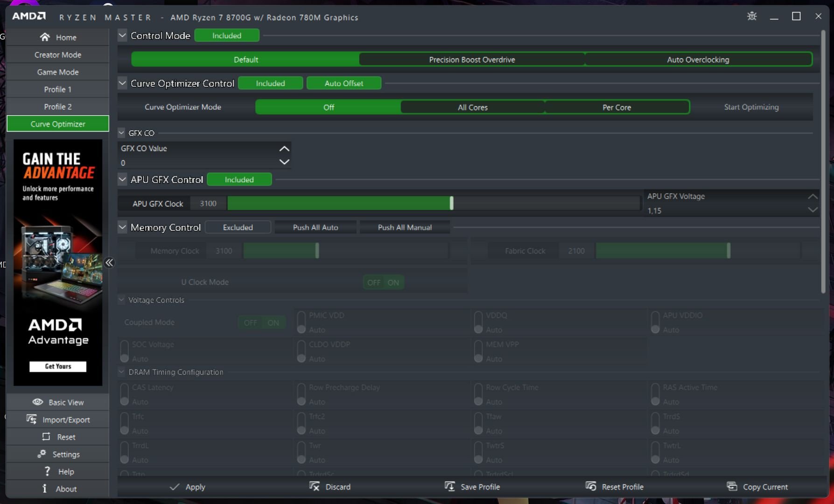The image size is (834, 504).
Task: Click the AMD Advantage ad image
Action: 58,262
